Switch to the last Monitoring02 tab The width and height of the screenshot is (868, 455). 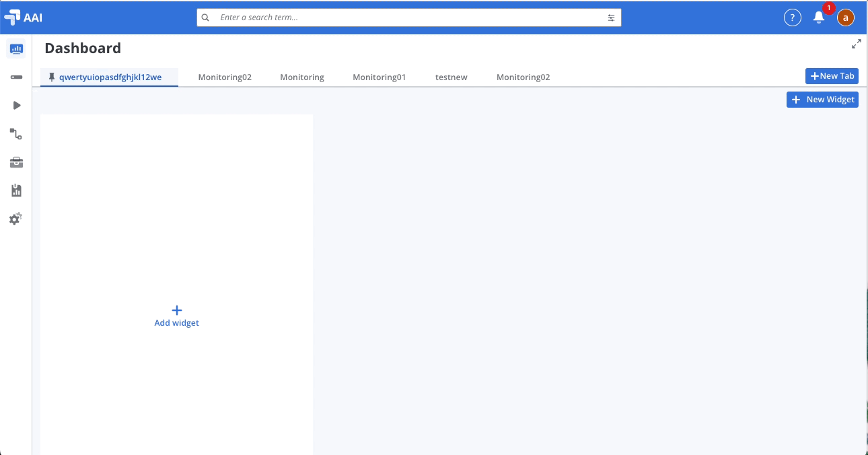click(x=523, y=77)
